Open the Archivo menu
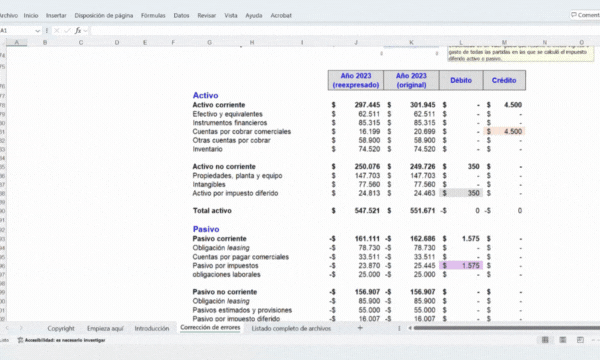The width and height of the screenshot is (600, 360). (8, 15)
